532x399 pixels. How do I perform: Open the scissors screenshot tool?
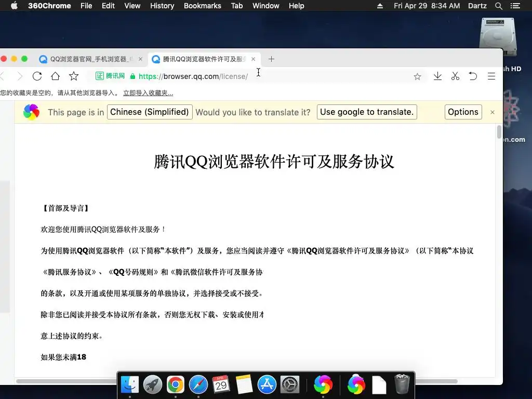coord(455,76)
